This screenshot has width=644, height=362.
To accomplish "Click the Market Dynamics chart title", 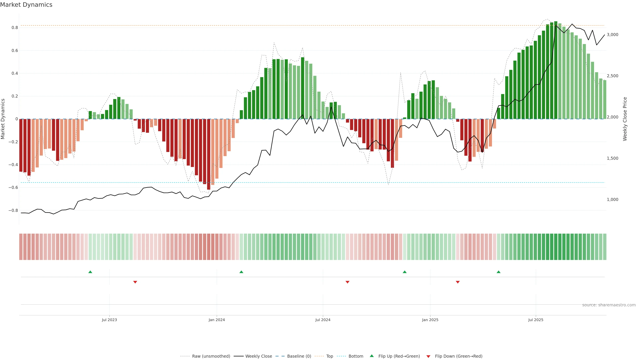I will click(26, 5).
